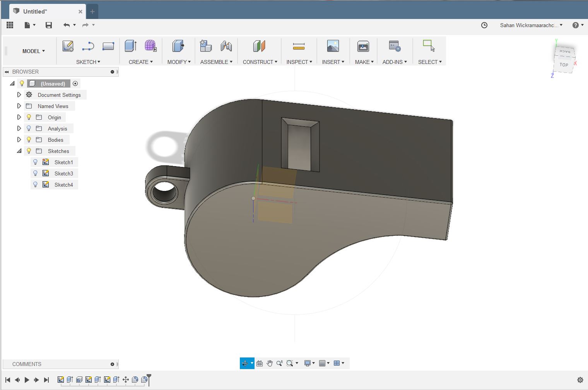The height and width of the screenshot is (390, 588).
Task: Open the MODIFY menu
Action: coord(179,62)
